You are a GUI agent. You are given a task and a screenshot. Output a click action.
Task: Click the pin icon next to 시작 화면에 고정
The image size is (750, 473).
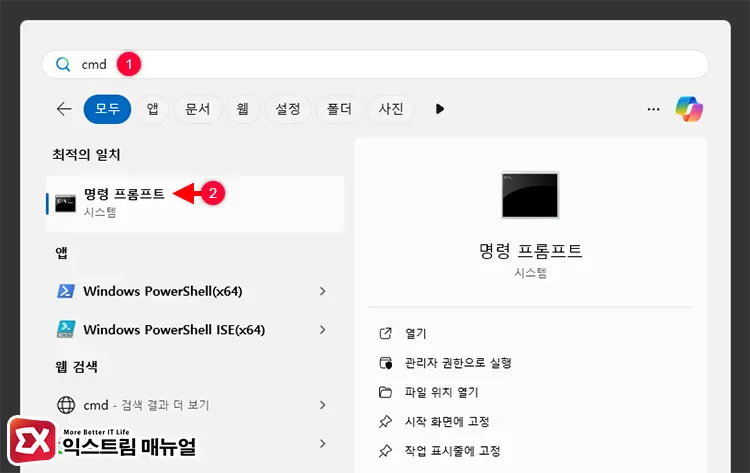pos(386,422)
